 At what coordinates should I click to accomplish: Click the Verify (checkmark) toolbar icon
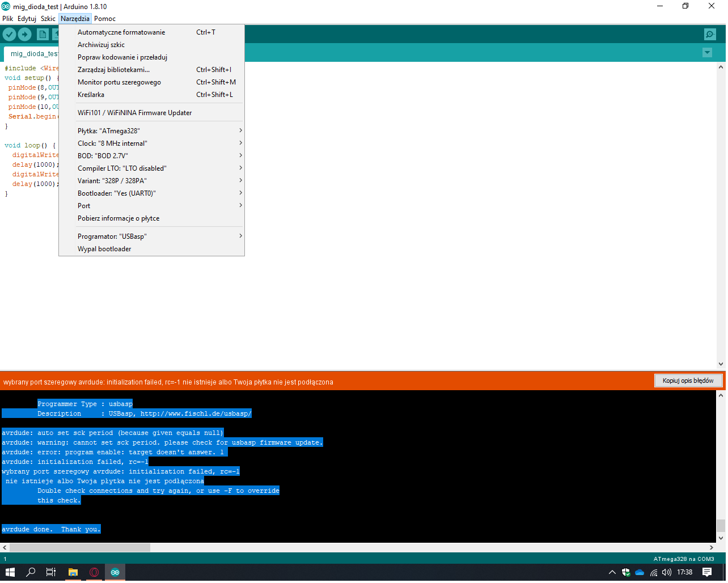pos(9,35)
